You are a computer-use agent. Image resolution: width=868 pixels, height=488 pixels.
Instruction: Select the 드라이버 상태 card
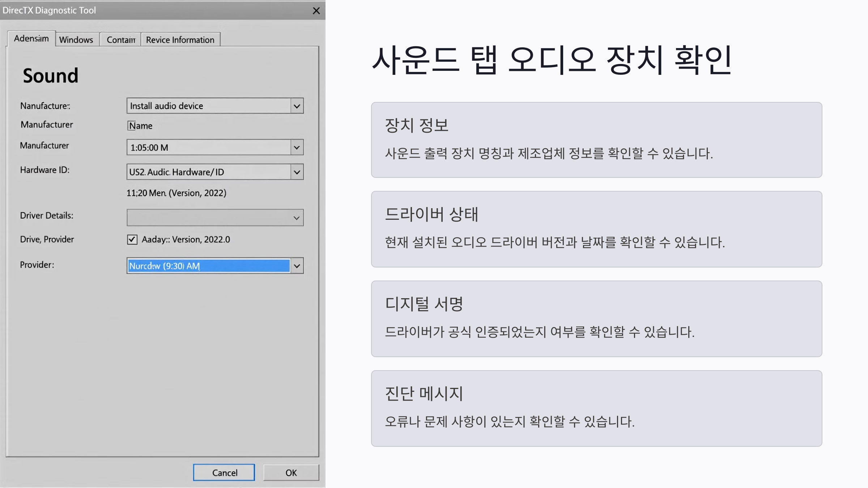[x=596, y=229]
